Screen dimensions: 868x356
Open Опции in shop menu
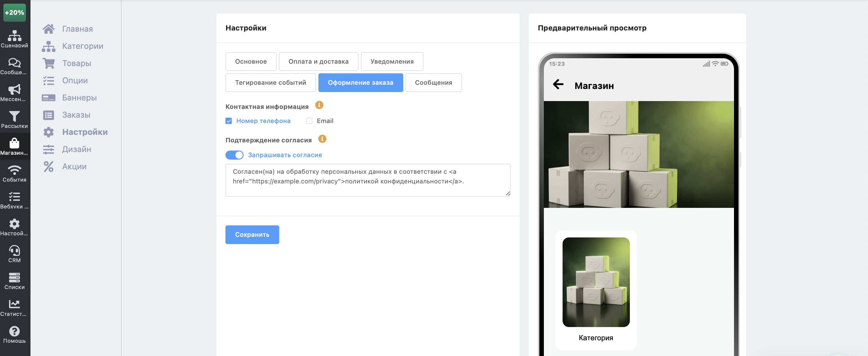click(x=65, y=81)
